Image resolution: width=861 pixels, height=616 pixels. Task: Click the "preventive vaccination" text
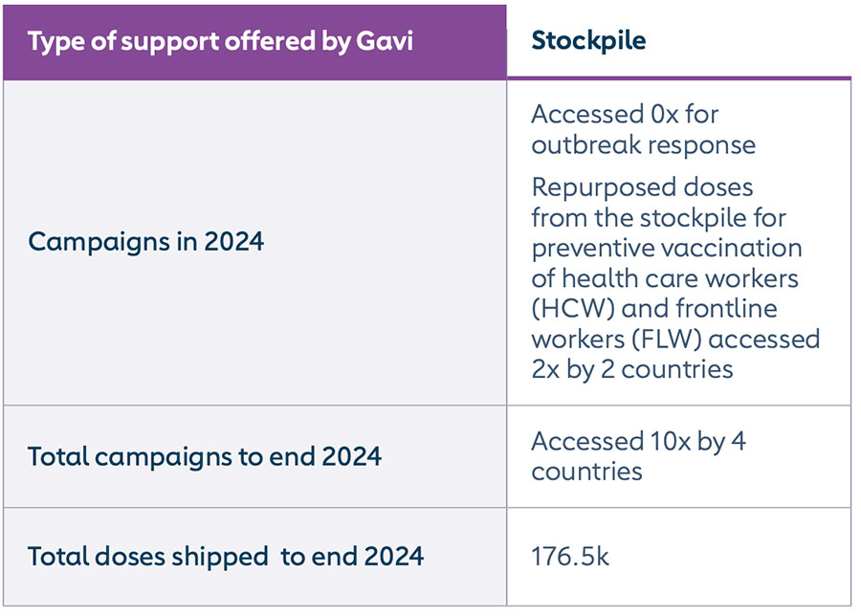coord(666,248)
